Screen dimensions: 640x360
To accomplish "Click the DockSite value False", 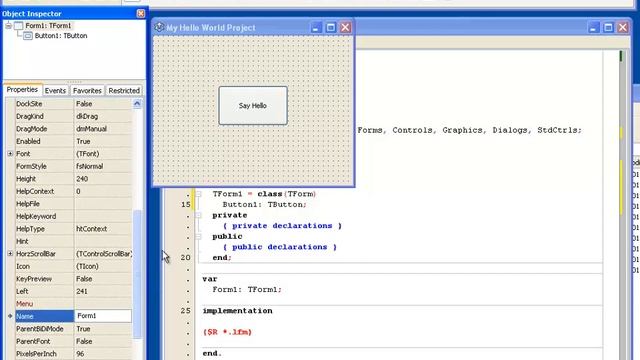I will tap(84, 104).
